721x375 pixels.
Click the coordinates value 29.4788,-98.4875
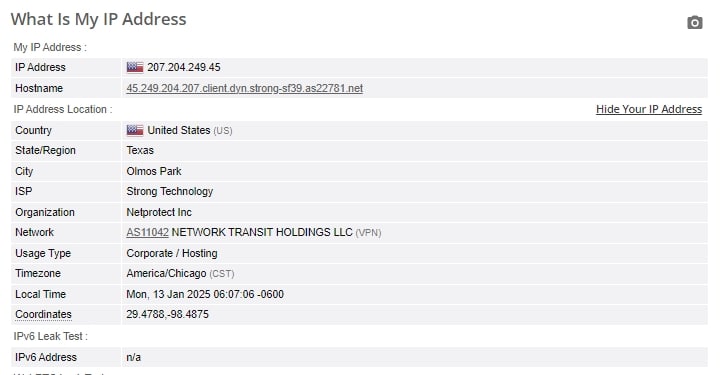[167, 314]
